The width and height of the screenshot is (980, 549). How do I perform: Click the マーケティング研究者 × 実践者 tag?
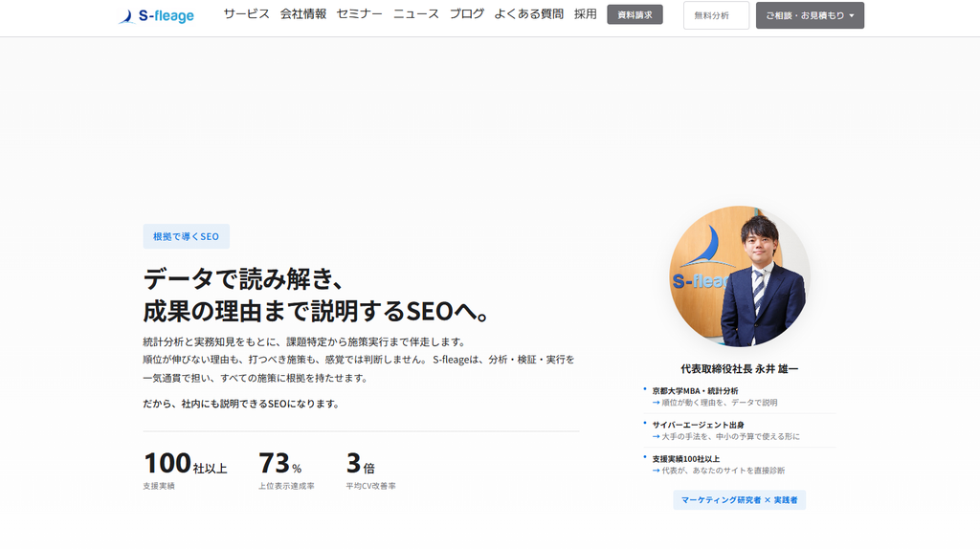[x=740, y=500]
